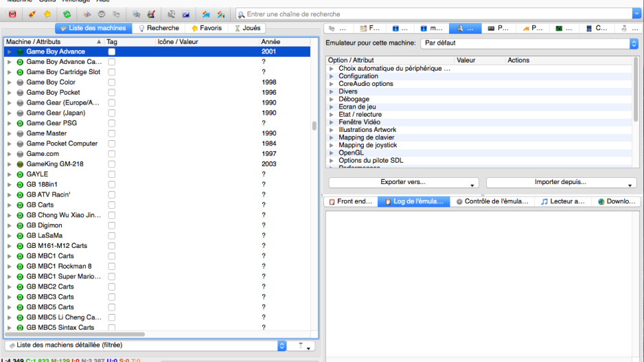The image size is (644, 362).
Task: Expand the Game Pocket Computer row
Action: pos(9,144)
